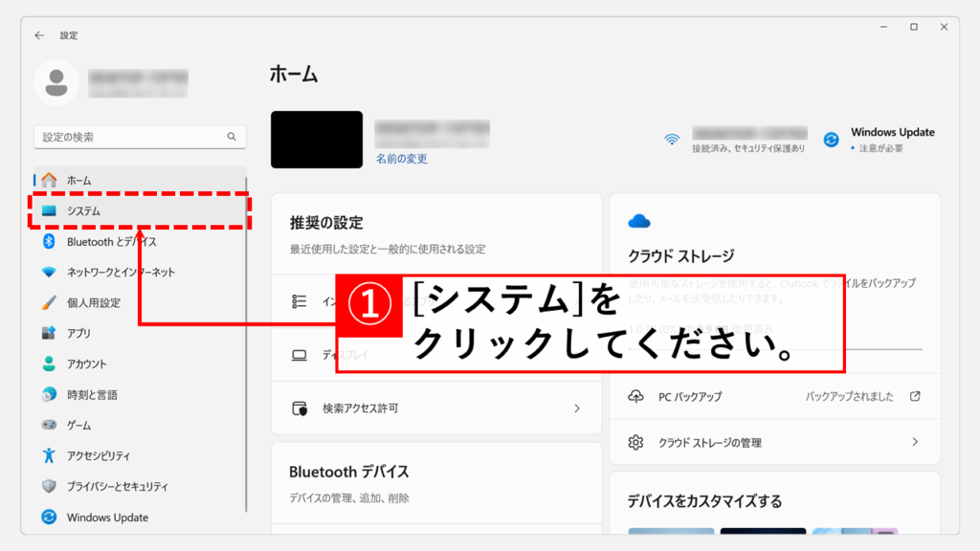This screenshot has width=980, height=551.
Task: Open Bluetooth and devices via its icon
Action: point(49,242)
